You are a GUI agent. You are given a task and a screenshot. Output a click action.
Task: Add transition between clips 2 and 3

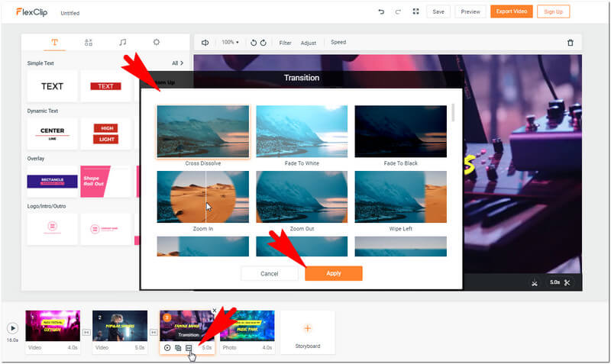coord(154,332)
